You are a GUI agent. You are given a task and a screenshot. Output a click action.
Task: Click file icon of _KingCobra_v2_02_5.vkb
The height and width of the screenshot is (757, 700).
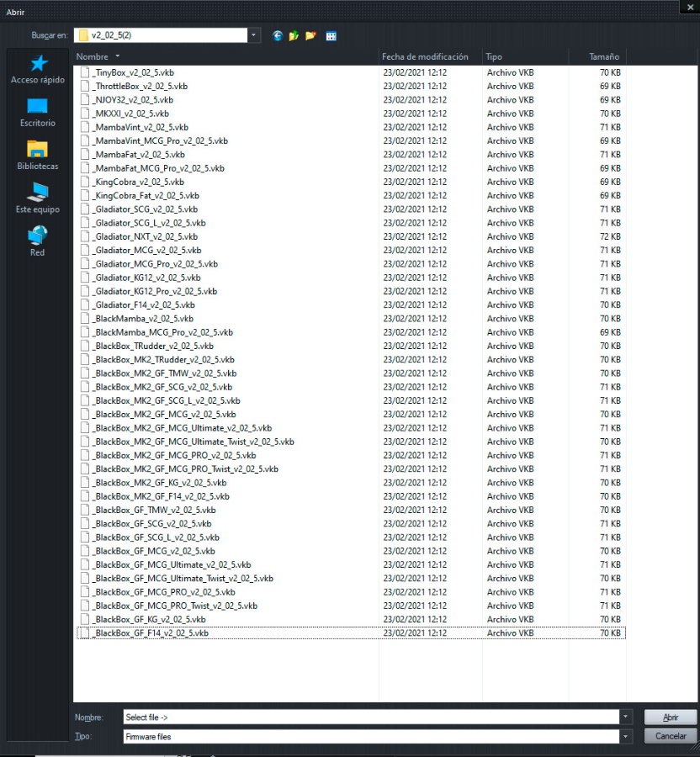[85, 182]
